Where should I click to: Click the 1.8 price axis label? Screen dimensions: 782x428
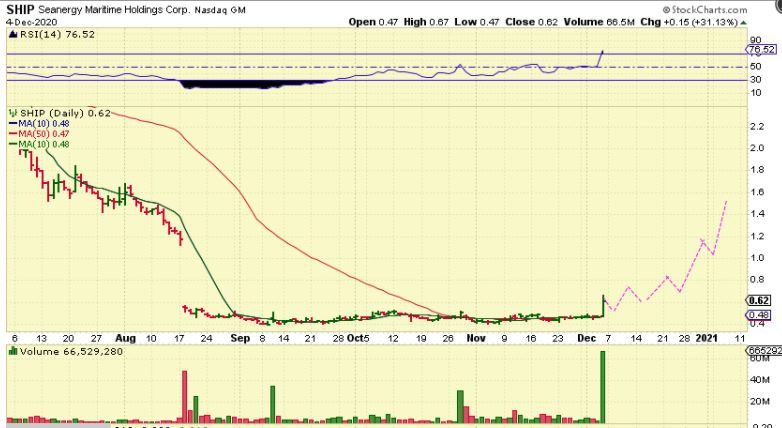(757, 170)
